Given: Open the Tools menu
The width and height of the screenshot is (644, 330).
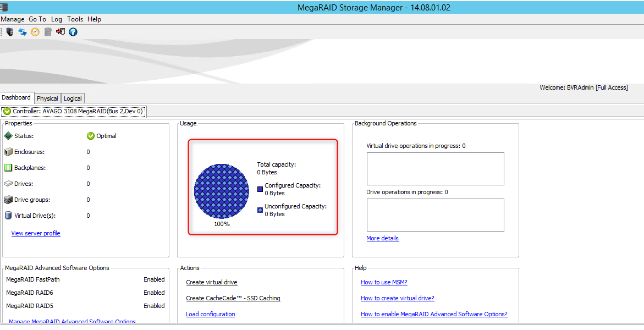Looking at the screenshot, I should tap(75, 19).
